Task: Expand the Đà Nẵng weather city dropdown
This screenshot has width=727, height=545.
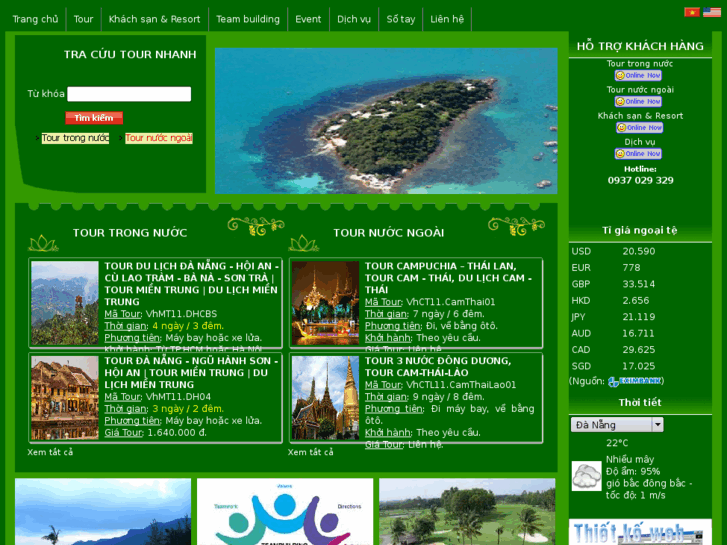Action: (x=617, y=425)
